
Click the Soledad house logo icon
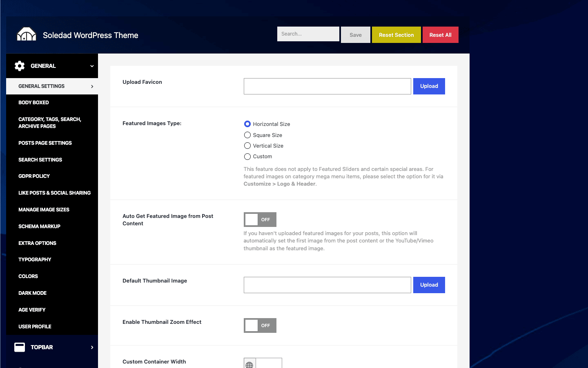(27, 34)
